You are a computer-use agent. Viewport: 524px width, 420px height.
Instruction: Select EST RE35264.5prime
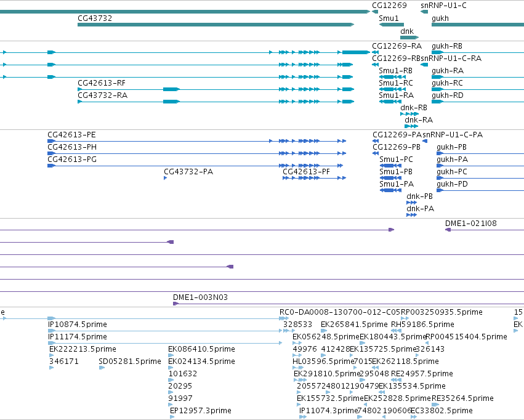click(x=435, y=405)
